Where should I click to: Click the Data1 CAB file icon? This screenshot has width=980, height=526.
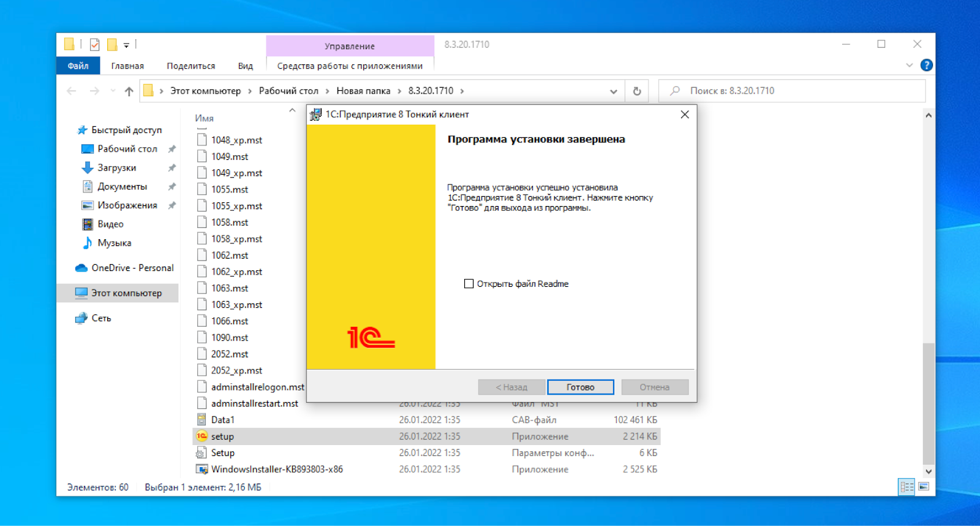[202, 420]
